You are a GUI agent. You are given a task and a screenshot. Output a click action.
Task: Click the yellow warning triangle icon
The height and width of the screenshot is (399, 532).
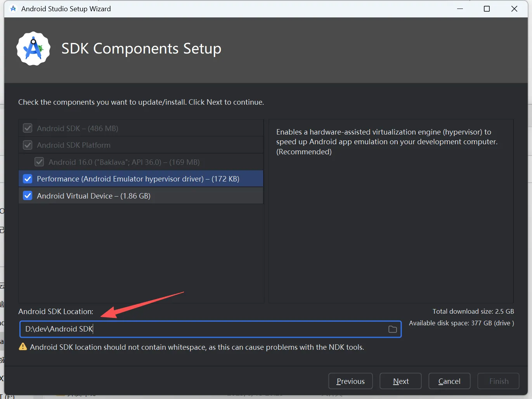pos(23,347)
